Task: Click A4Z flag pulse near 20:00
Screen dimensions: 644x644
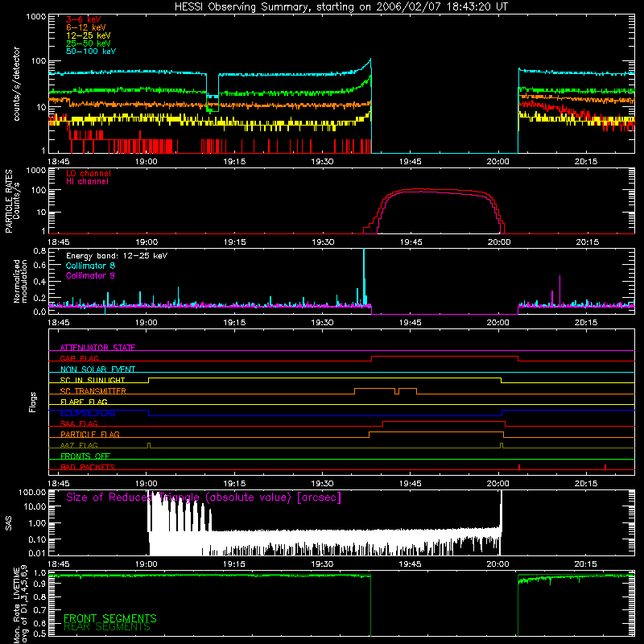Action: (x=502, y=446)
